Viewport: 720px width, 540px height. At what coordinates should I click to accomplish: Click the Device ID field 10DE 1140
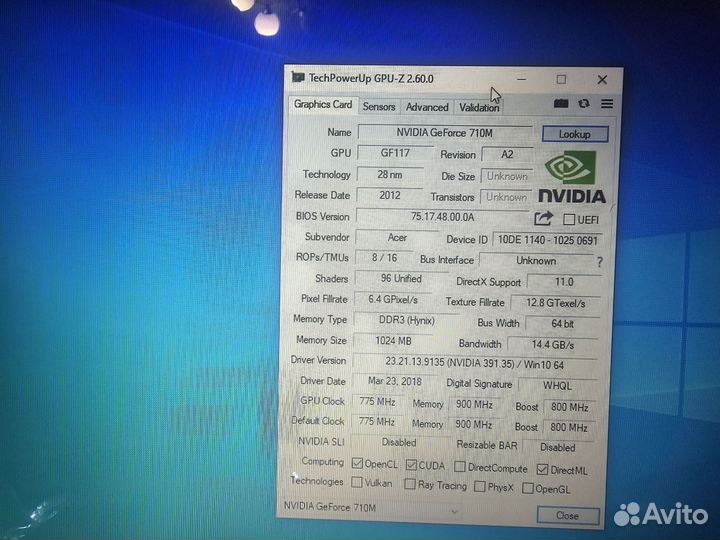[547, 240]
